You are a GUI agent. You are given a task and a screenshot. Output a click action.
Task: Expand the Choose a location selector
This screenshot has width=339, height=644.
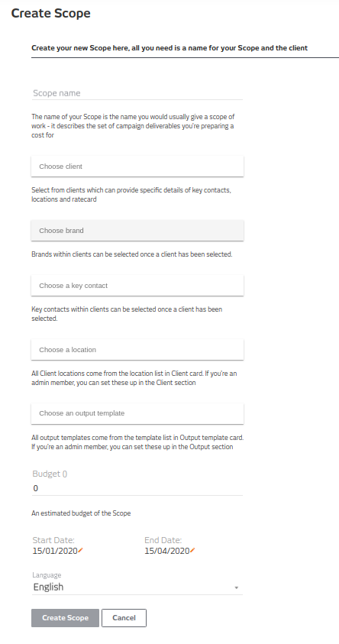[x=137, y=350]
